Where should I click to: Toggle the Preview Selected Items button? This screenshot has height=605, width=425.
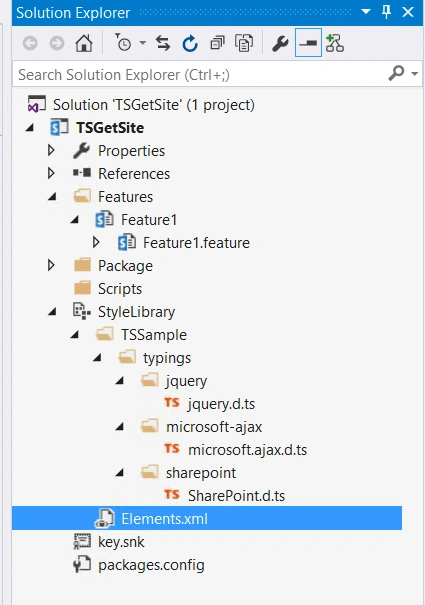pos(308,43)
